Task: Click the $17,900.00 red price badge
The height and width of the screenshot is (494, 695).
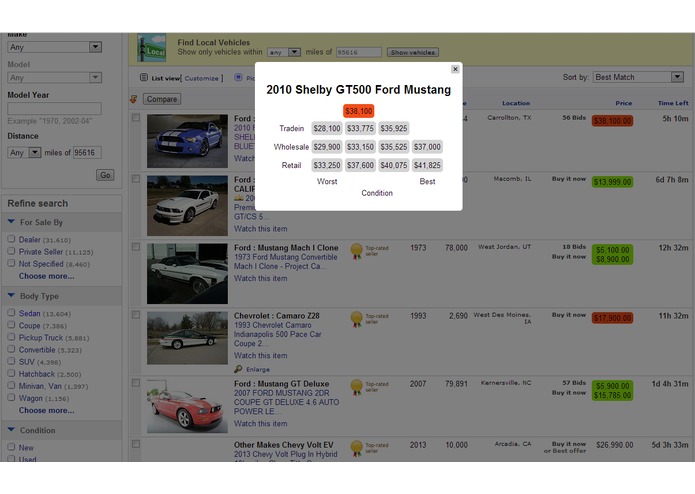Action: (x=612, y=318)
